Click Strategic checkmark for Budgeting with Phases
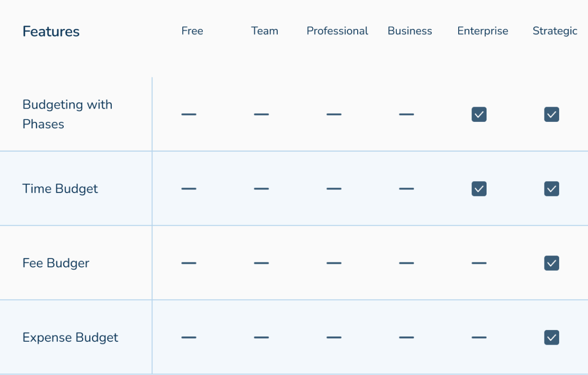Screen dimensions: 588x375 coord(551,115)
